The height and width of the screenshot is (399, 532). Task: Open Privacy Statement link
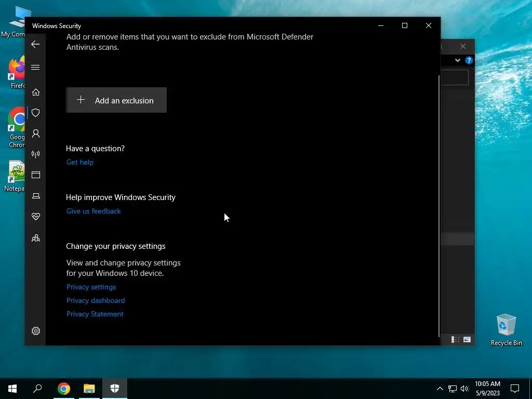[95, 314]
